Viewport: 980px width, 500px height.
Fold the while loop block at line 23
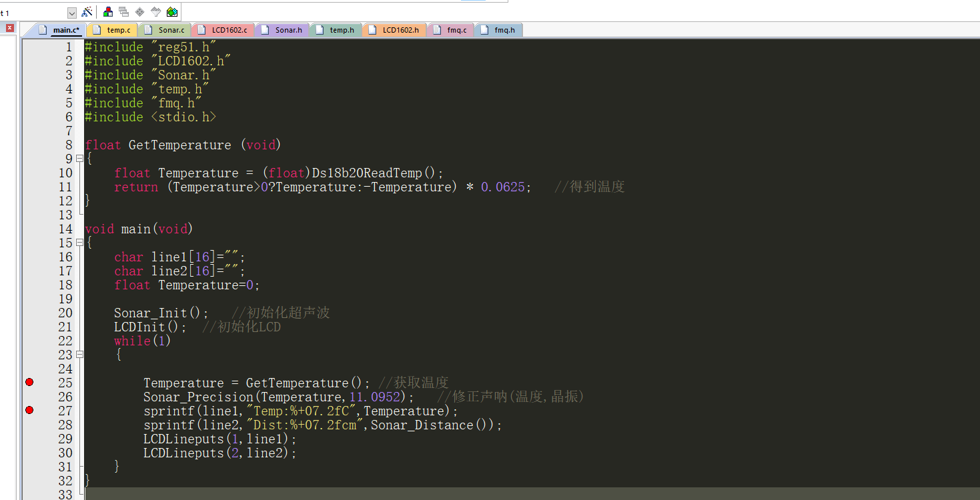[79, 355]
